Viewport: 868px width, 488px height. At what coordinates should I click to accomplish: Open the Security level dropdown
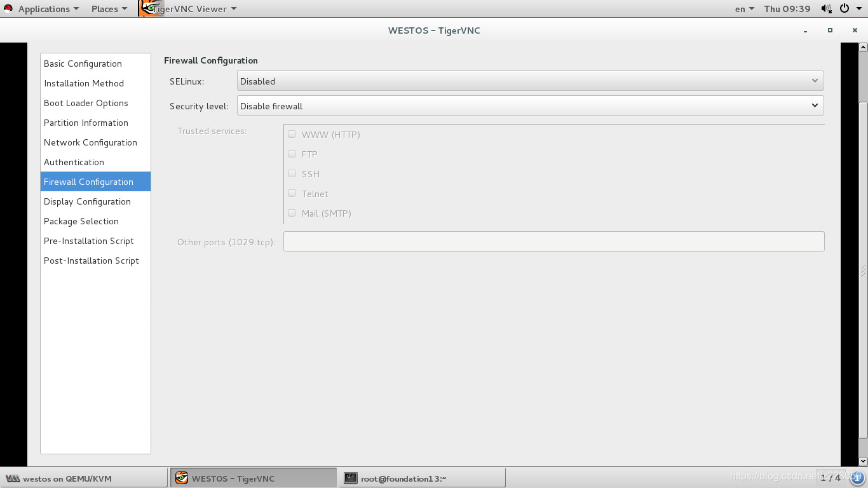pyautogui.click(x=530, y=105)
